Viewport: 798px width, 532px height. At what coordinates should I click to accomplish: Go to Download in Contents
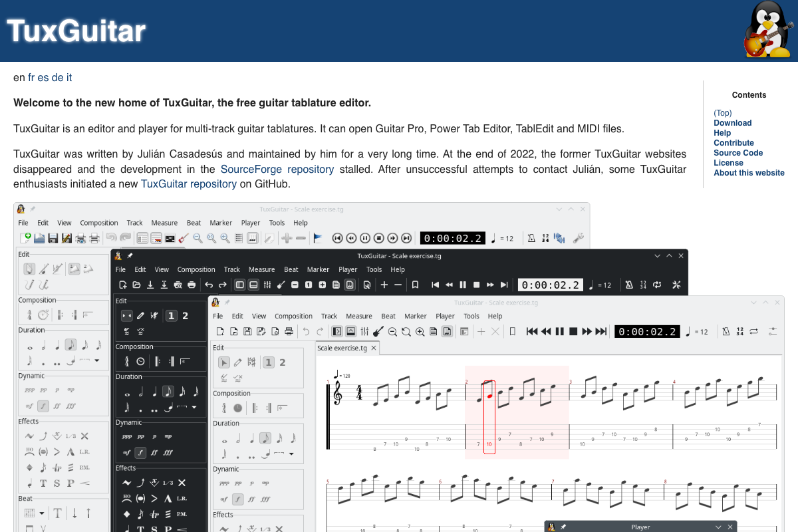733,123
